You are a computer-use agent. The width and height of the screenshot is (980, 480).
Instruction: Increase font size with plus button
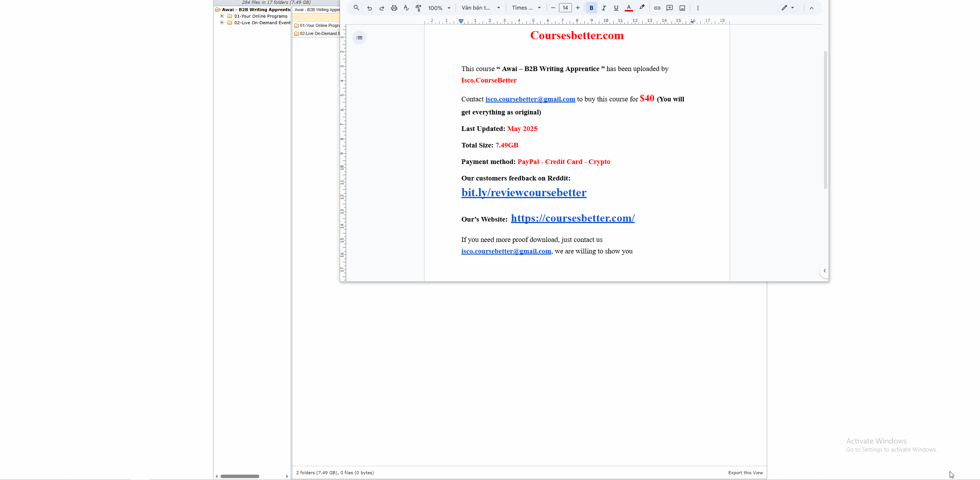click(x=577, y=8)
